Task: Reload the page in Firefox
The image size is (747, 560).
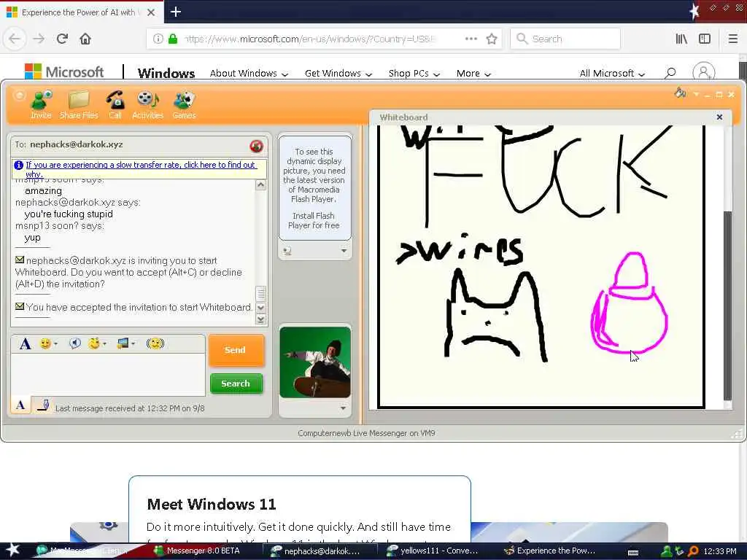Action: click(x=62, y=39)
